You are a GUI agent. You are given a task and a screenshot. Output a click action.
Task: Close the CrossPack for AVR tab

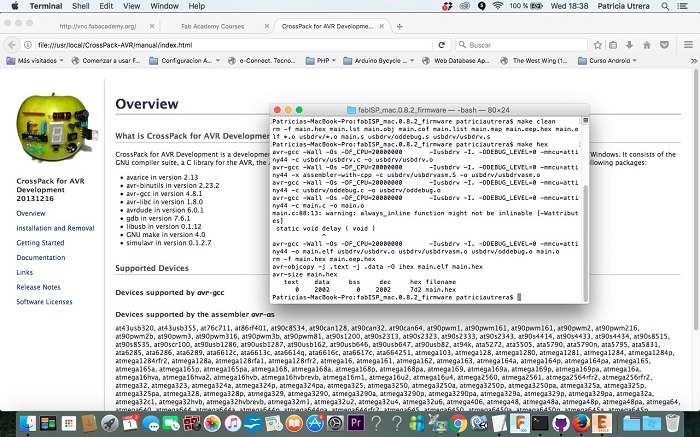point(381,26)
